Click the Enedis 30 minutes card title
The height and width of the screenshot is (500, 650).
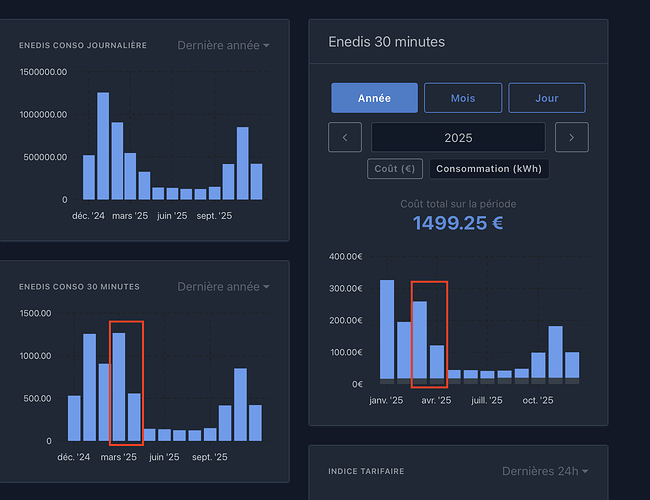386,42
